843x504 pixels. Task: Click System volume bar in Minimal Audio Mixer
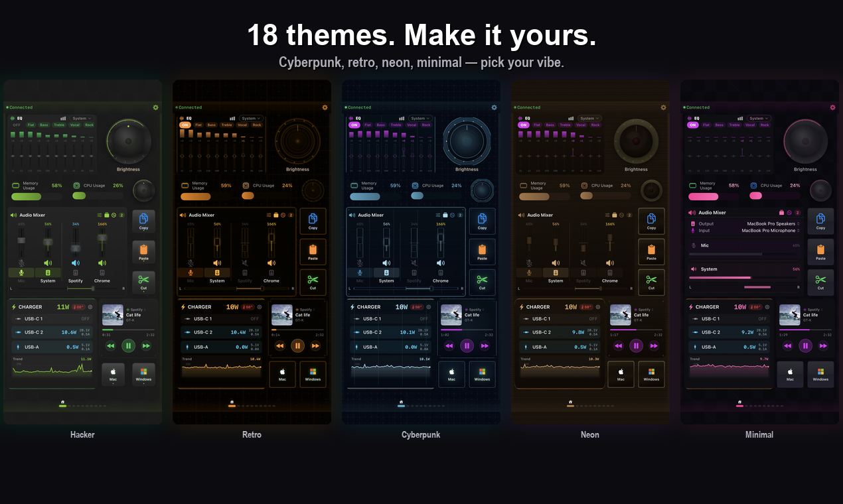744,277
